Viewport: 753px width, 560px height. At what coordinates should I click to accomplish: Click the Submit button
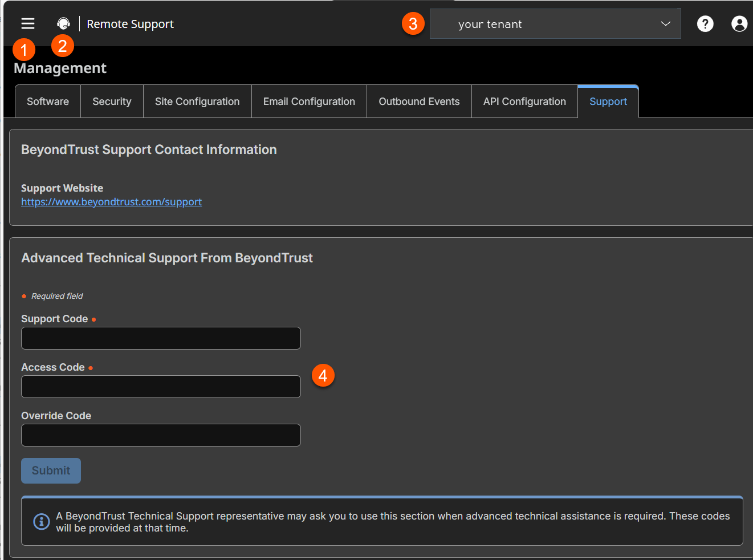[x=51, y=470]
